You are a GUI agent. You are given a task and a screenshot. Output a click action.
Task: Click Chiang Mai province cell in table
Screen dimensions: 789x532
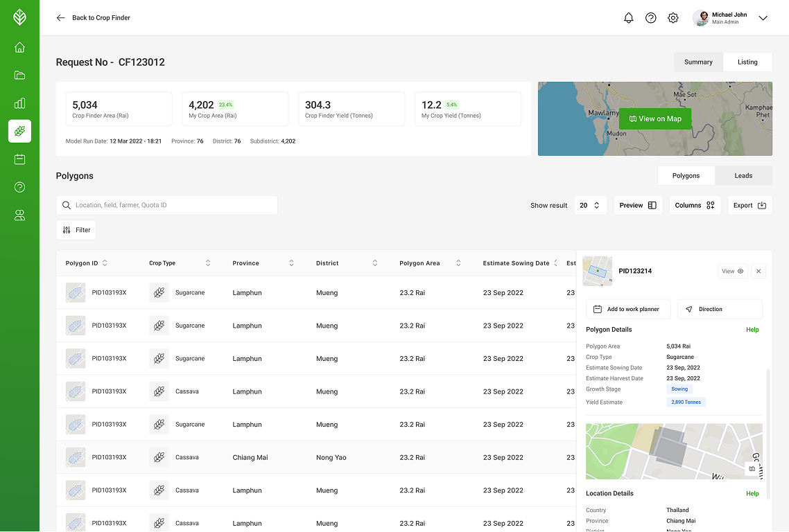(250, 458)
